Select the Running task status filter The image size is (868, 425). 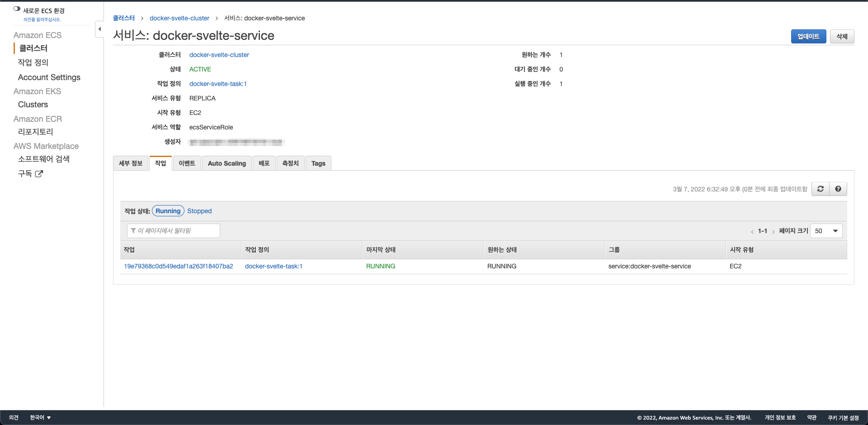coord(168,211)
